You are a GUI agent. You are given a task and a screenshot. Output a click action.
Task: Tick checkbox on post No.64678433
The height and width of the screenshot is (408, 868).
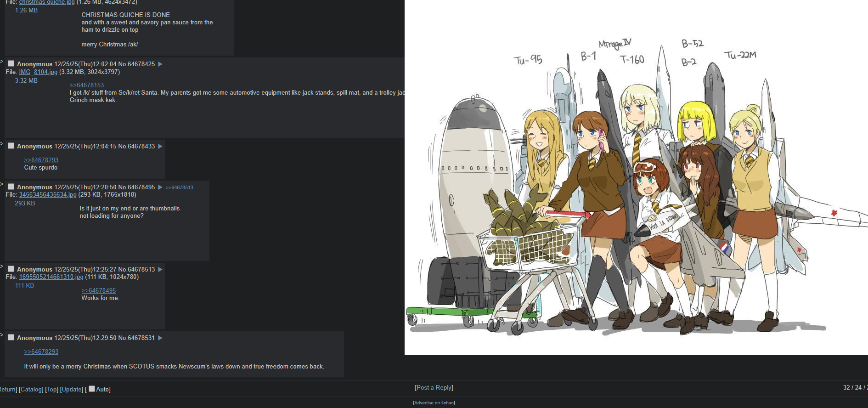(x=11, y=146)
